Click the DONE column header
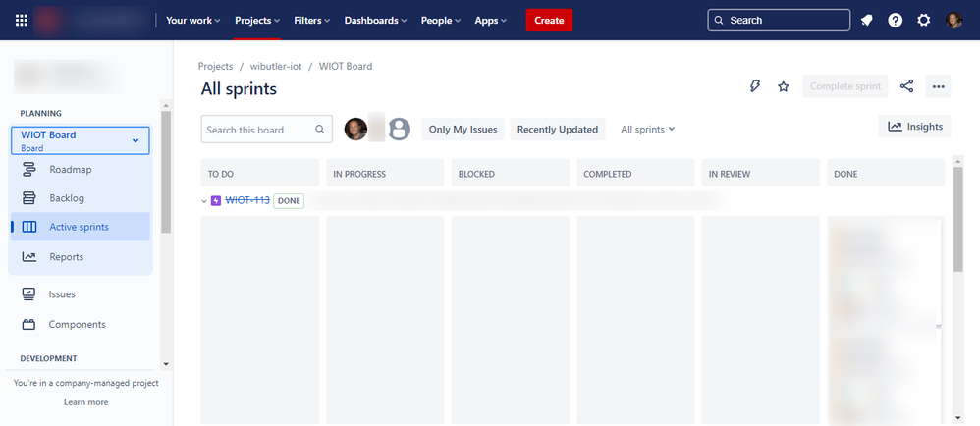This screenshot has width=980, height=426. point(886,174)
